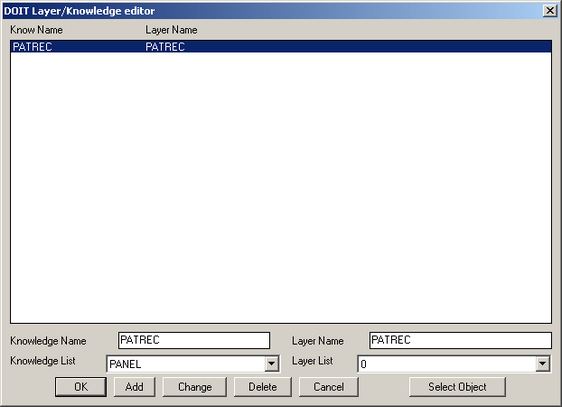This screenshot has height=407, width=562.
Task: Click the Layer List combo box showing 0
Action: coord(454,364)
